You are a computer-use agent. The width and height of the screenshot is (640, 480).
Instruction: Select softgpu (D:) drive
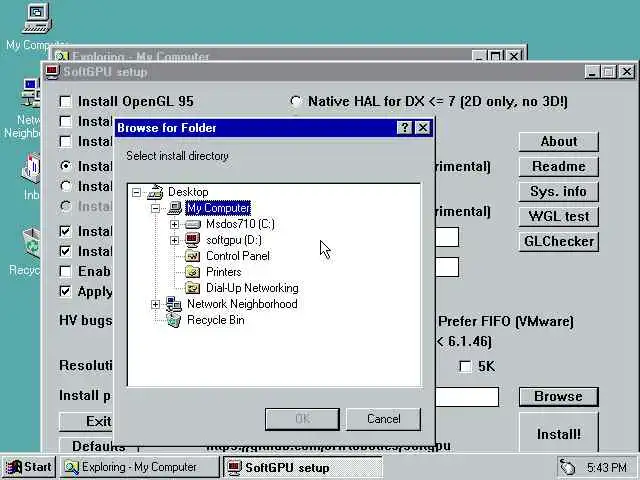[x=234, y=240]
